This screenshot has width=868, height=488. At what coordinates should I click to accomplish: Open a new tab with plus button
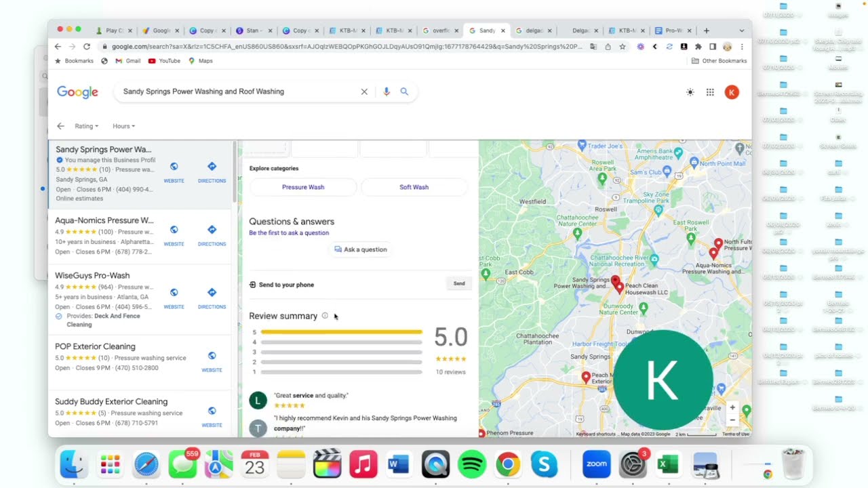tap(706, 30)
